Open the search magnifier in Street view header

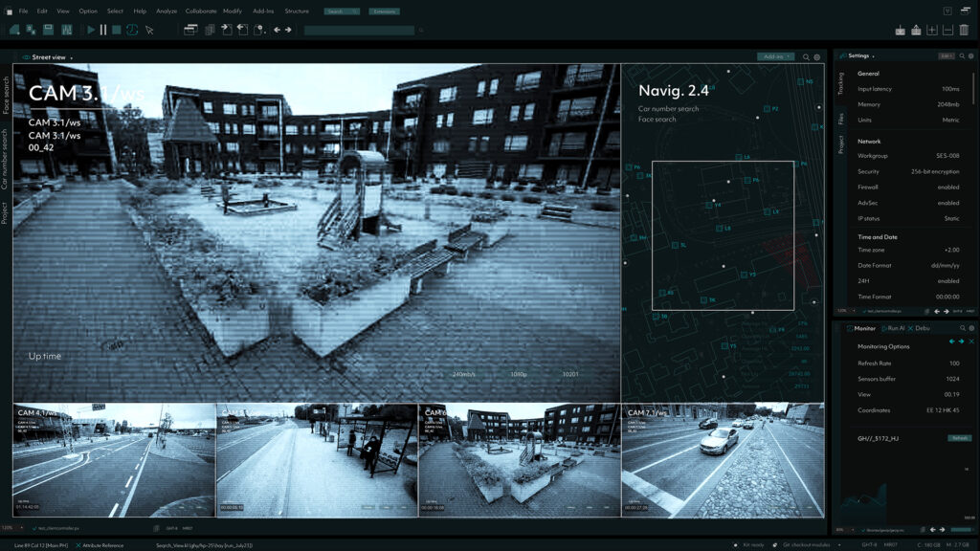pos(806,57)
